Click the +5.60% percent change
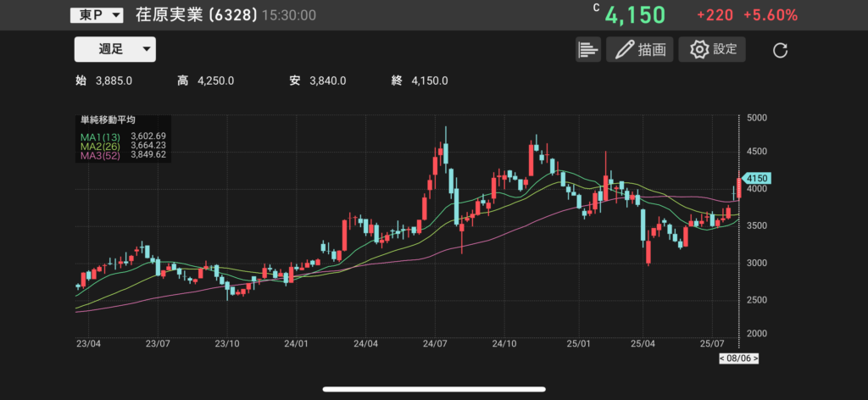 coord(771,15)
